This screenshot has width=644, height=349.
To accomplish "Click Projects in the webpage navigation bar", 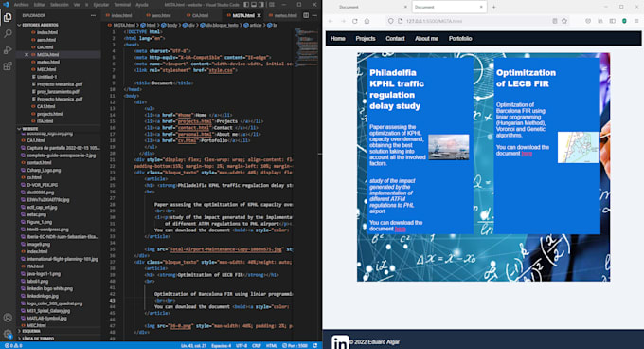I will tap(366, 39).
